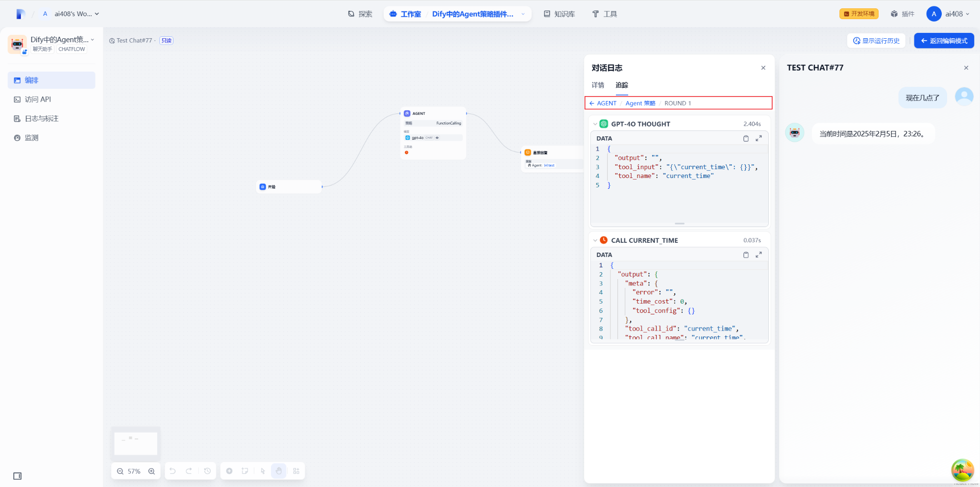
Task: Click the ROUND 1 breadcrumb text
Action: coord(678,103)
